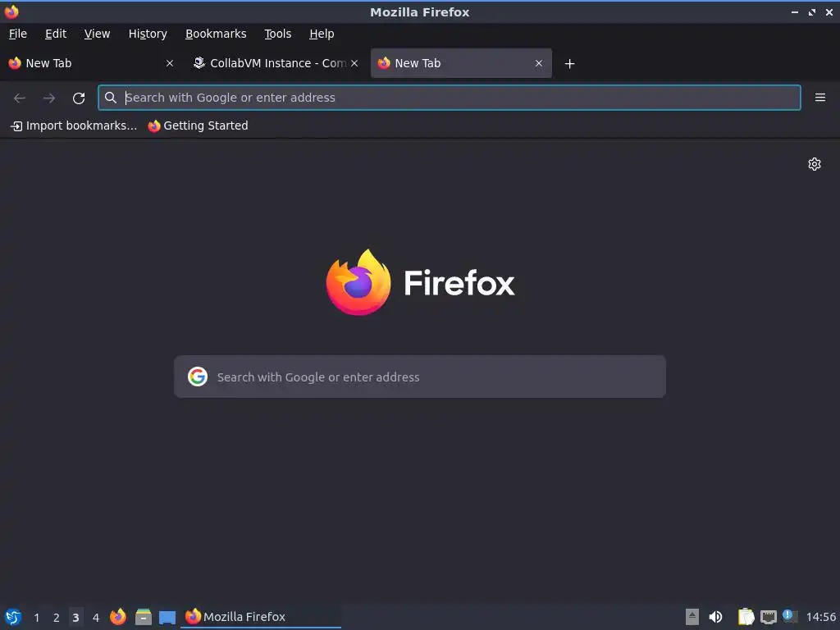840x630 pixels.
Task: Click the Google logo in search box
Action: pyautogui.click(x=198, y=377)
